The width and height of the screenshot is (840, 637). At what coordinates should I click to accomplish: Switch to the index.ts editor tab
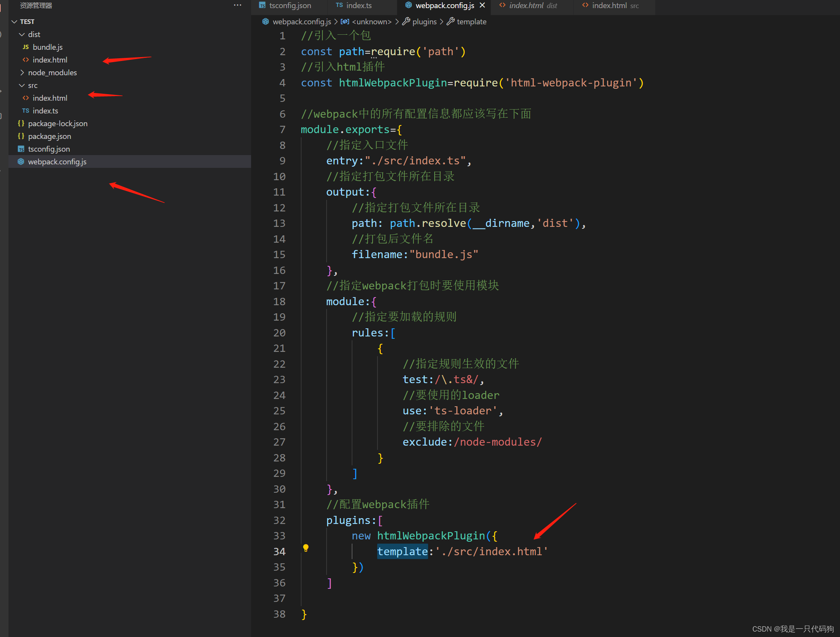click(x=359, y=5)
